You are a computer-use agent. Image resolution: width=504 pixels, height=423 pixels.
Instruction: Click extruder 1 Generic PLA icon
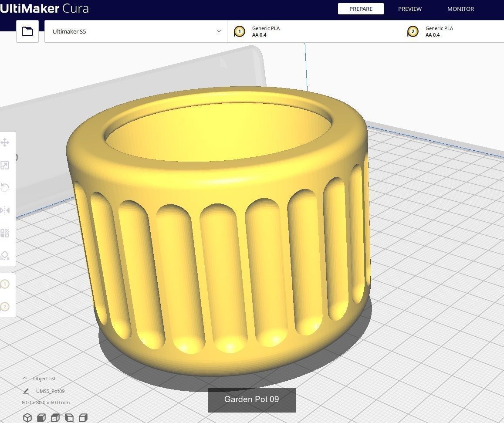239,31
